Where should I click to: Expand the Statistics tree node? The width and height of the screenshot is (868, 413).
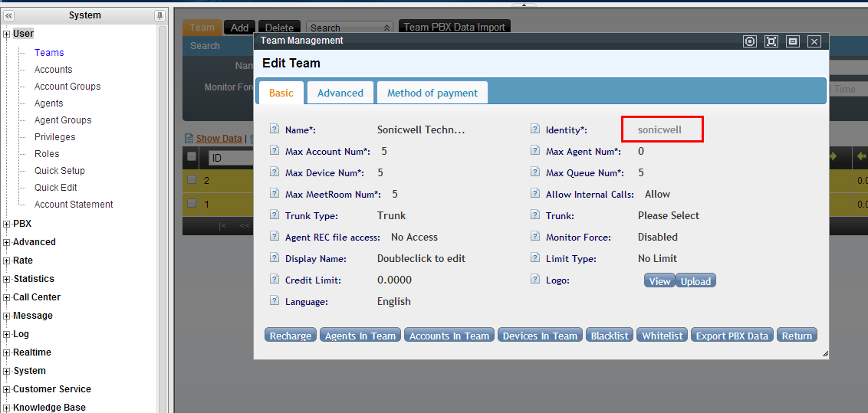7,279
